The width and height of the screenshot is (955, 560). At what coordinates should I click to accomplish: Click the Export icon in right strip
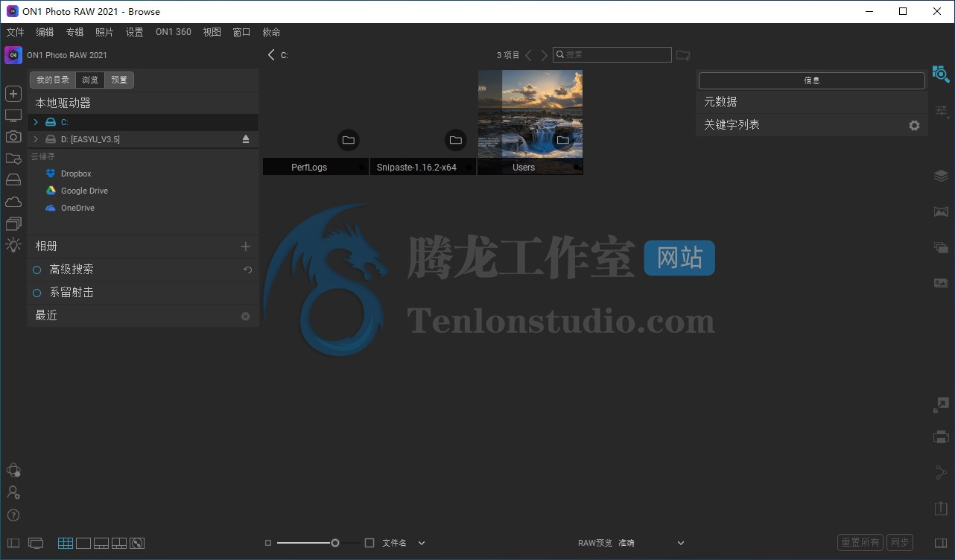(x=941, y=508)
